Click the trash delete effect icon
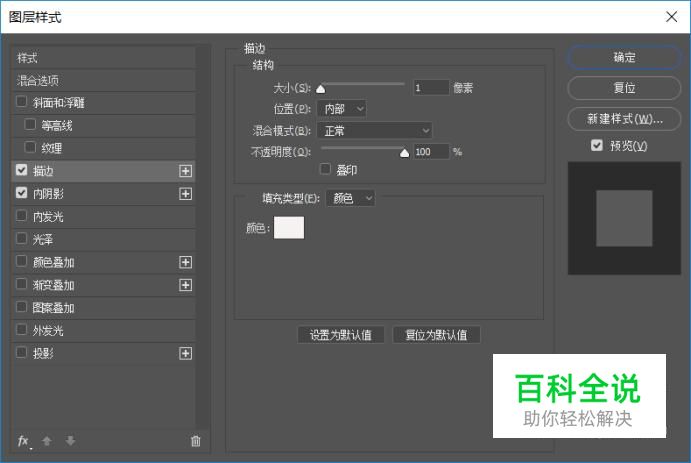The image size is (691, 463). point(196,441)
